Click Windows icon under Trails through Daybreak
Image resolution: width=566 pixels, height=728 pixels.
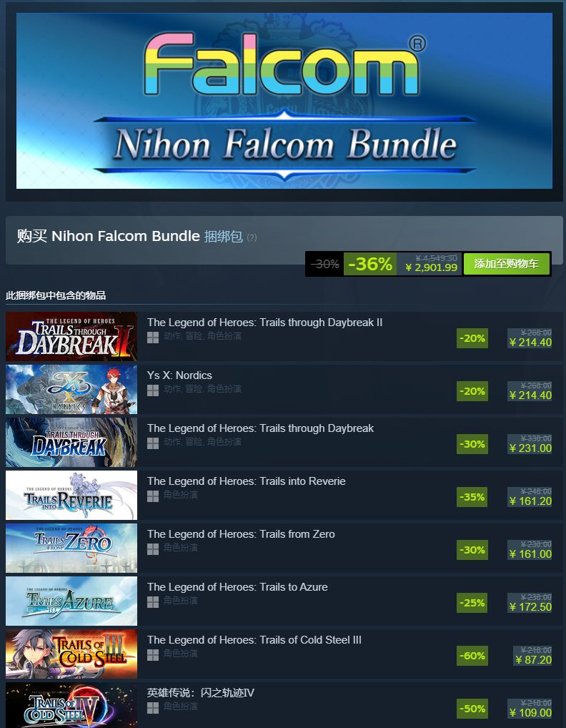[x=153, y=443]
